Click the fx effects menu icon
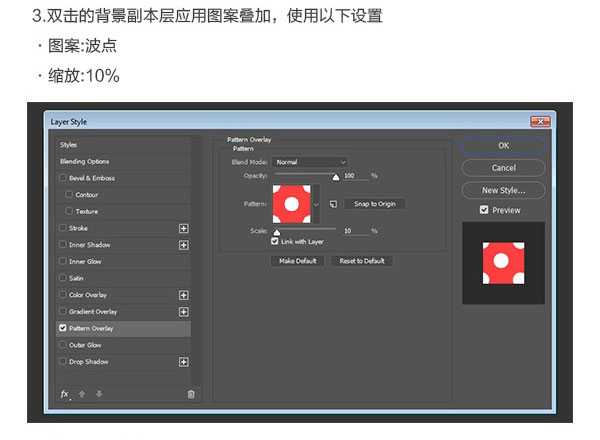This screenshot has width=600, height=440. [65, 394]
